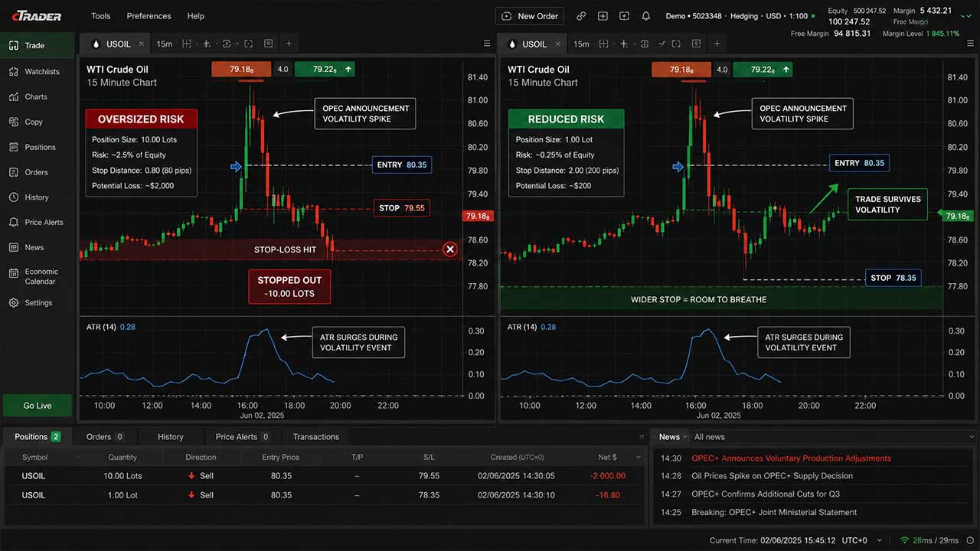Screen dimensions: 980x551
Task: Open the Net $ column dropdown arrow
Action: 639,458
